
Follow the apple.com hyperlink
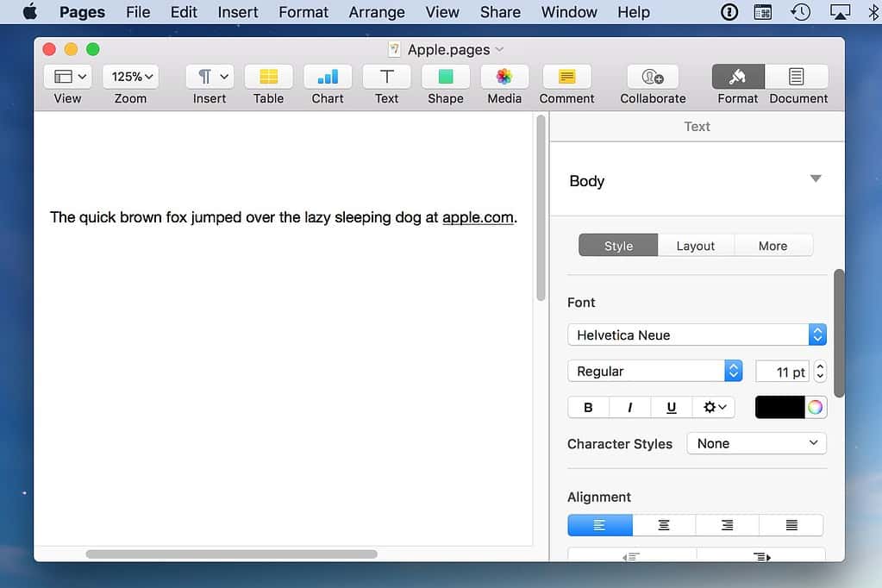point(478,217)
